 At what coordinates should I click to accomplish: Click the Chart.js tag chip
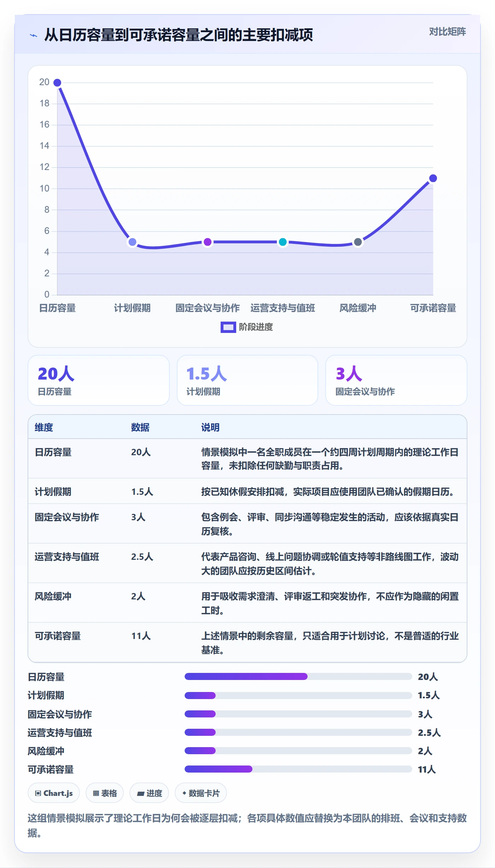pyautogui.click(x=54, y=793)
